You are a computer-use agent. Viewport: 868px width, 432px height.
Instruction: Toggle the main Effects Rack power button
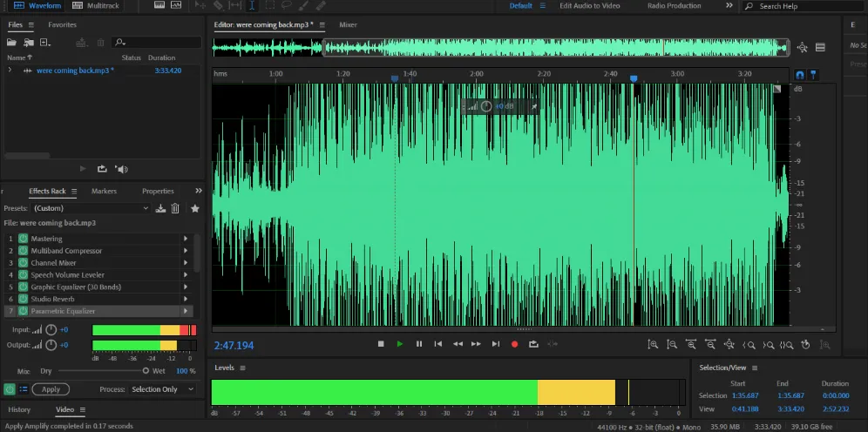pos(9,389)
